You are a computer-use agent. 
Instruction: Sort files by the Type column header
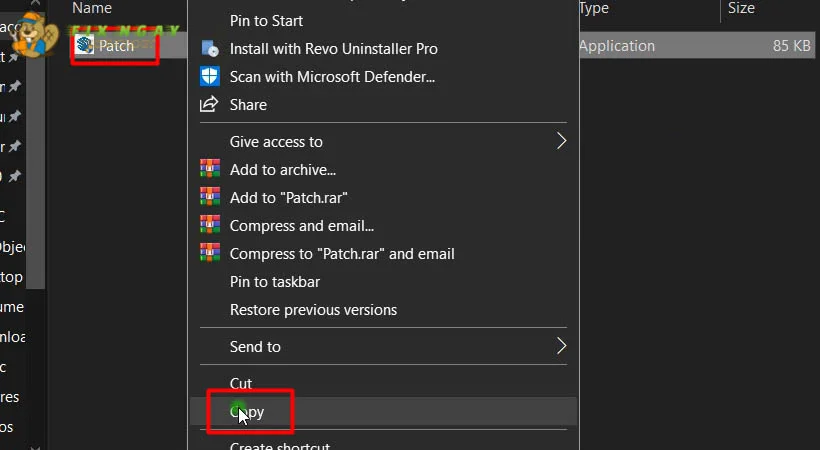594,8
